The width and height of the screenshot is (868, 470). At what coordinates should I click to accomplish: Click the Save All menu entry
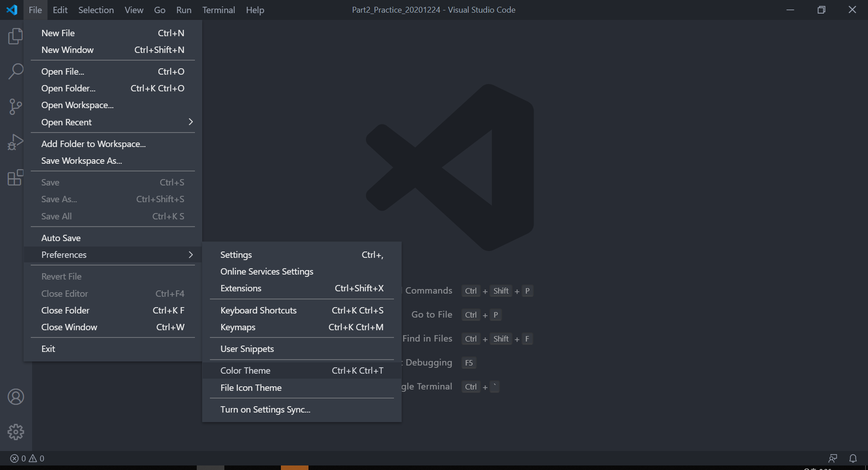(x=113, y=216)
